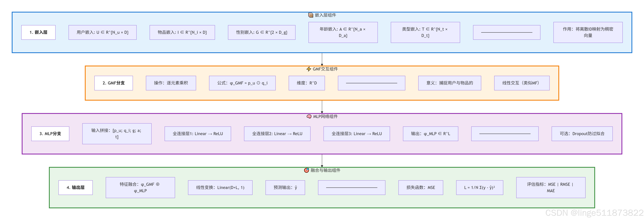Click the lightning icon beside GMF交互组件
The image size is (644, 220).
309,69
